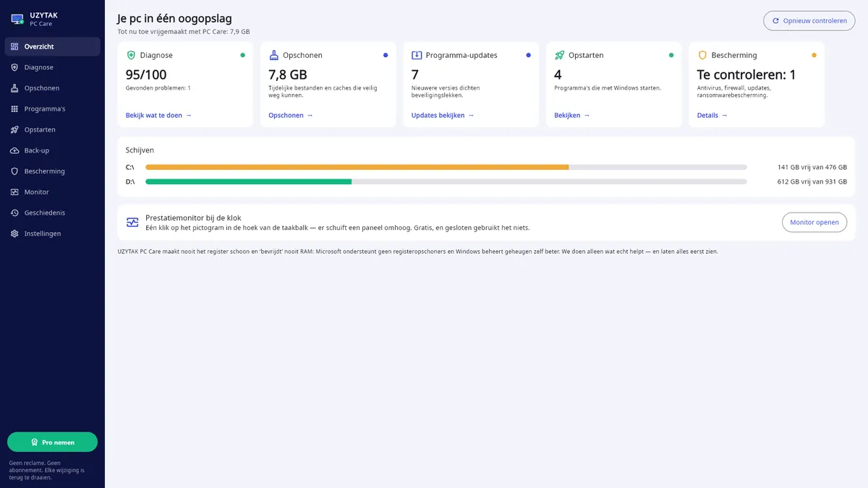Click the Pro nemen button
This screenshot has width=868, height=488.
(52, 442)
